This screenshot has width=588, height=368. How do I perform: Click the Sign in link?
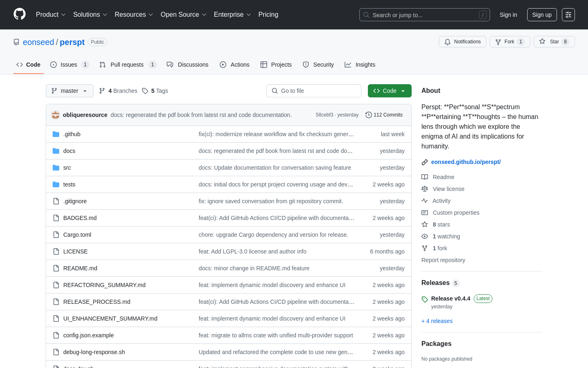click(508, 15)
